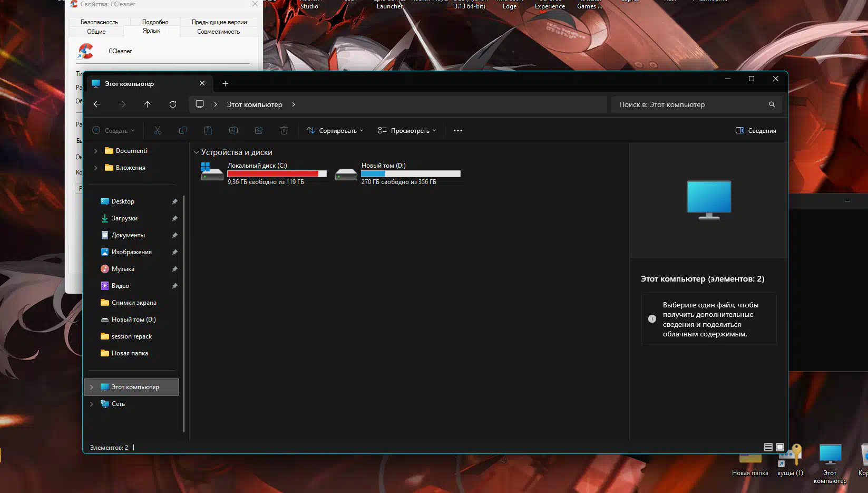Expand the Documenti folder tree node
Viewport: 868px width, 493px height.
(x=95, y=151)
